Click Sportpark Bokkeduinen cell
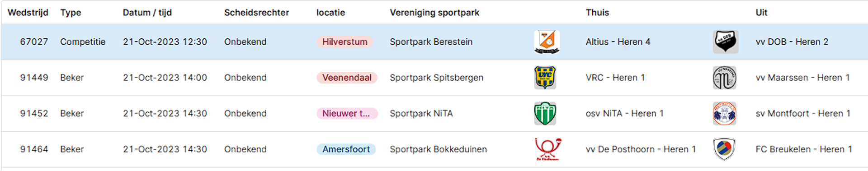The height and width of the screenshot is (171, 868). tap(438, 149)
